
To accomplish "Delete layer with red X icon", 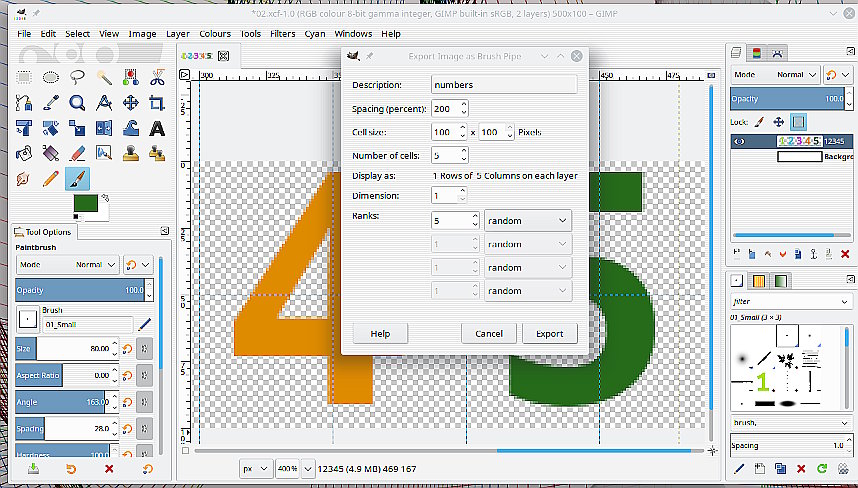I will [845, 254].
